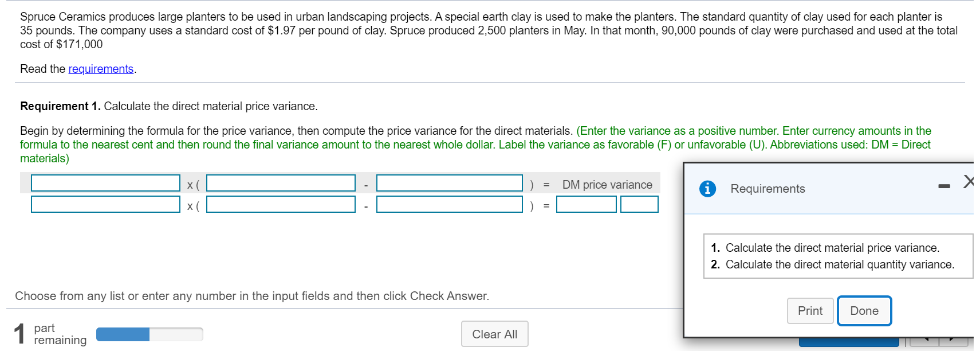This screenshot has height=351, width=980.
Task: Select the second-row field after the opening parenthesis
Action: [x=281, y=205]
